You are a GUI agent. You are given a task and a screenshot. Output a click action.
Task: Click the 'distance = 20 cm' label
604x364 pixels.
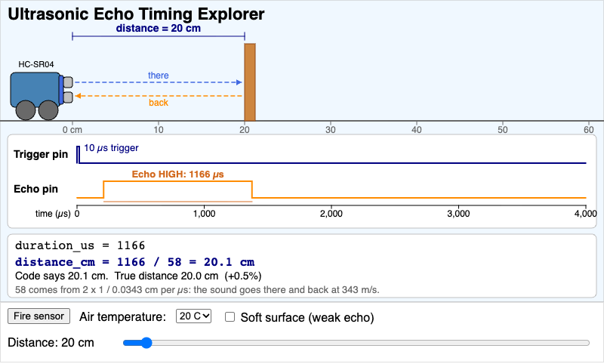pos(159,28)
